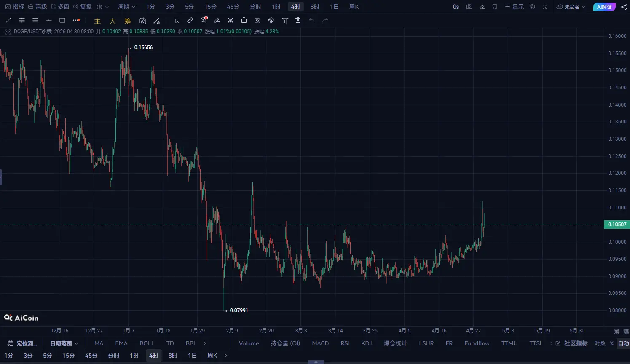Screen dimensions: 630x364
Task: Toggle logarithmic scale 对数
Action: point(600,343)
